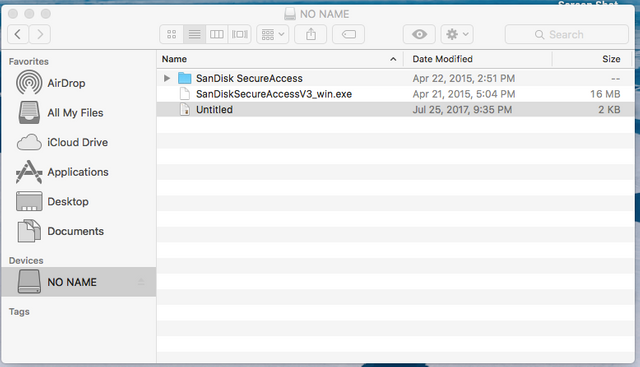The width and height of the screenshot is (640, 367).
Task: Sort by the Size column header
Action: point(592,59)
